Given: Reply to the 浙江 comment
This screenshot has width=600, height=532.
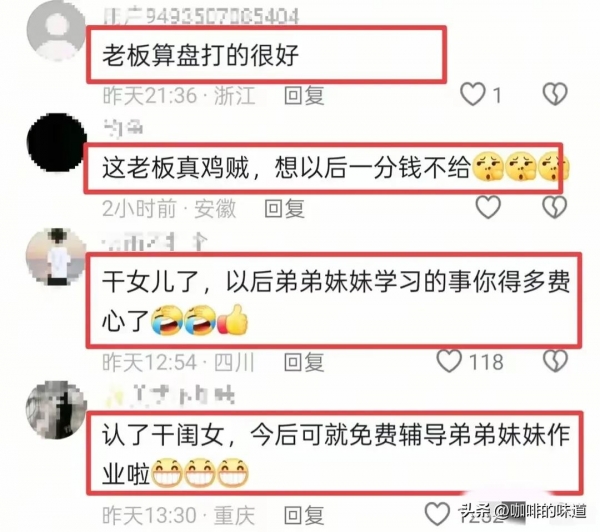Looking at the screenshot, I should (304, 95).
